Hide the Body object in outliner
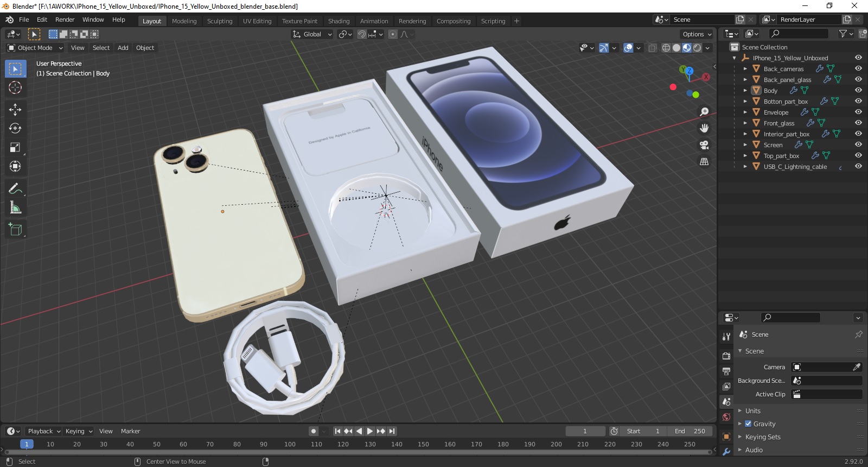 click(858, 90)
